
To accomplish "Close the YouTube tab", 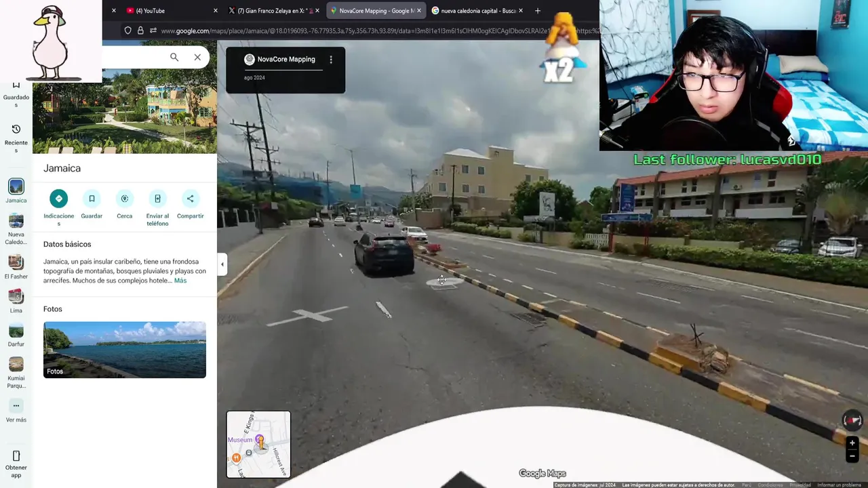I will click(216, 11).
